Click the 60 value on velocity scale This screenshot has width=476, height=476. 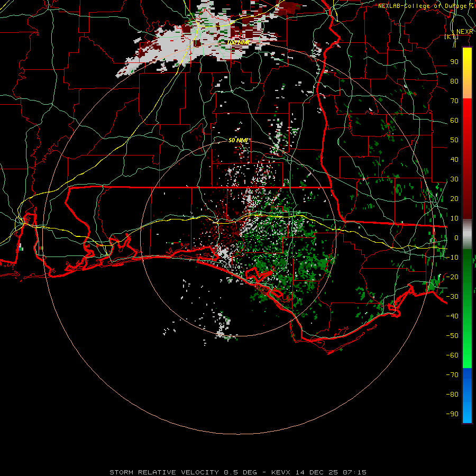pos(454,121)
